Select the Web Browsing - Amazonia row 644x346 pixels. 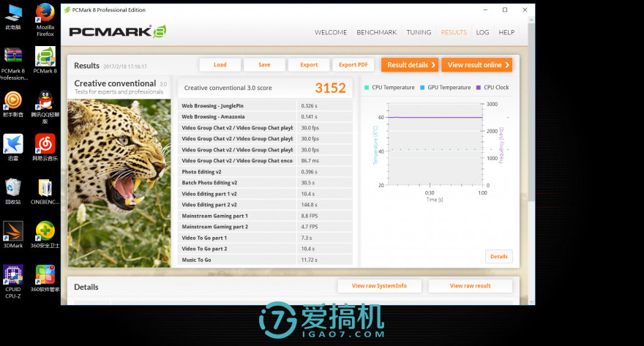265,117
